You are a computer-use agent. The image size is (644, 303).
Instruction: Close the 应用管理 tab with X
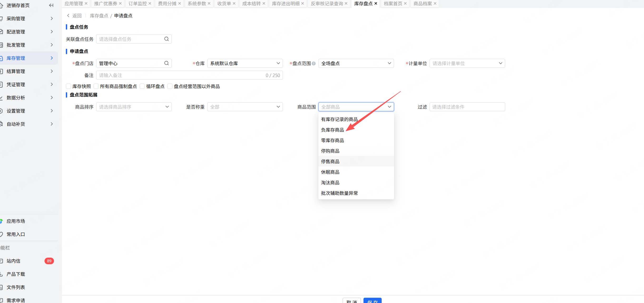pyautogui.click(x=86, y=3)
